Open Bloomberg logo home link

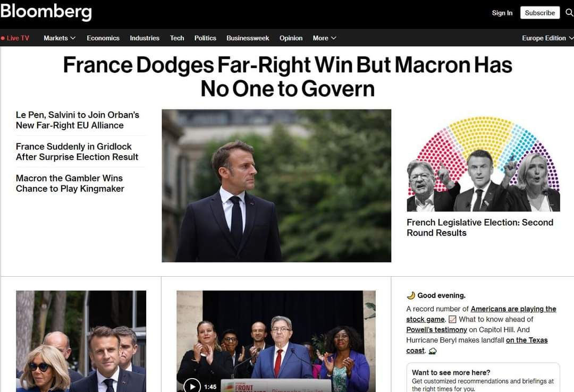[46, 12]
